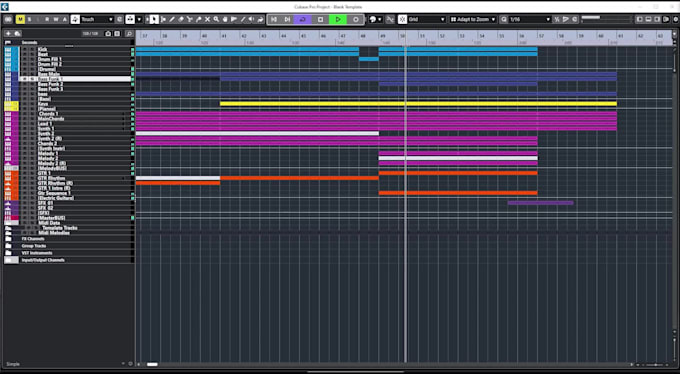Open the Setup gear icon in toolbar
Screen dimensions: 680x374
pyautogui.click(x=676, y=20)
